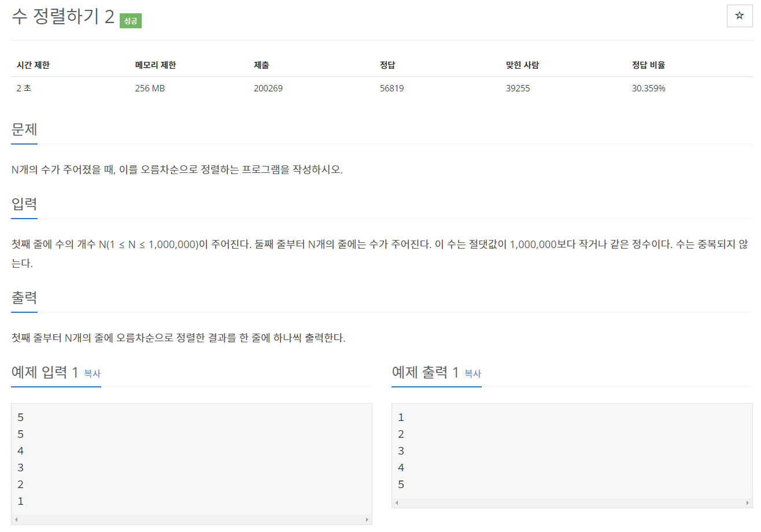Viewport: 761px width, 532px height.
Task: Click the problem sentence starting N개의 수가 주어졌을 때
Action: tap(177, 170)
